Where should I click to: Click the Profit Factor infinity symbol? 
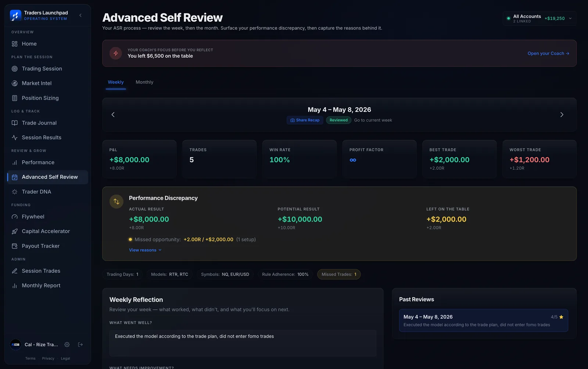[x=353, y=160]
